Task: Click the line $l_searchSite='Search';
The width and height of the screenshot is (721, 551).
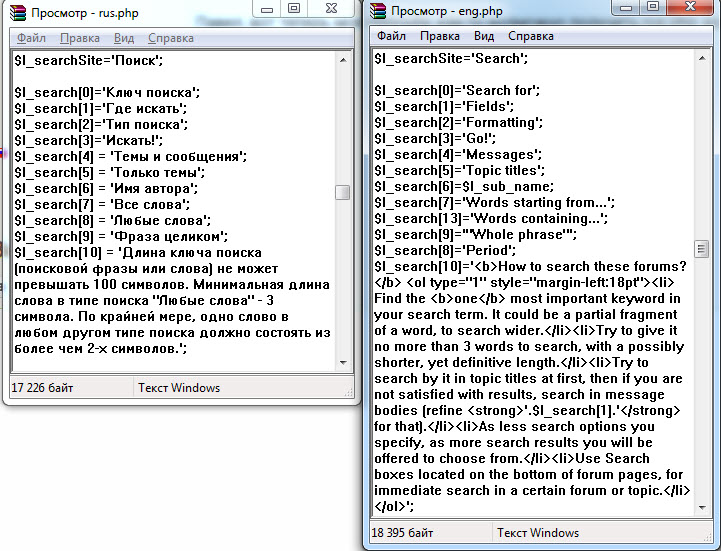Action: [451, 58]
